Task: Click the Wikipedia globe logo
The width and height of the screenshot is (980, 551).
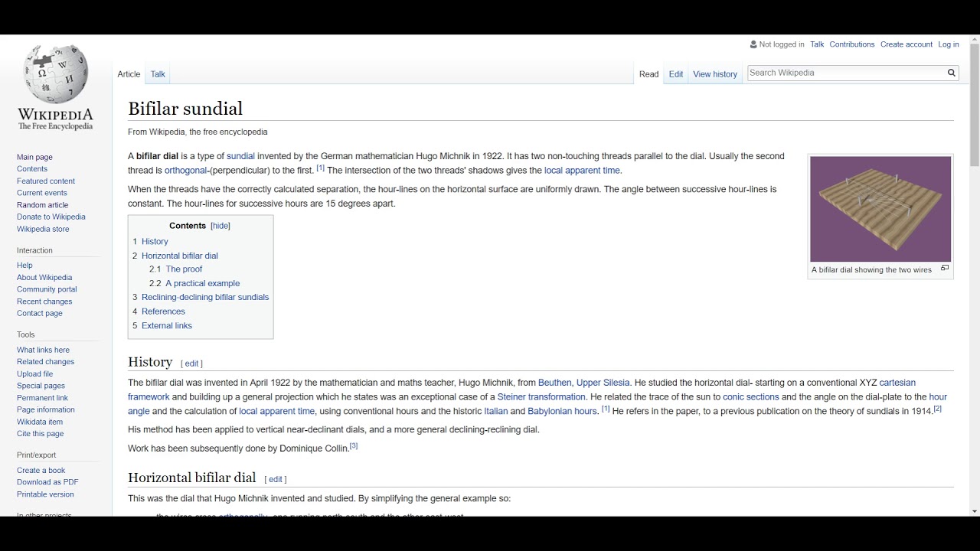Action: (56, 74)
